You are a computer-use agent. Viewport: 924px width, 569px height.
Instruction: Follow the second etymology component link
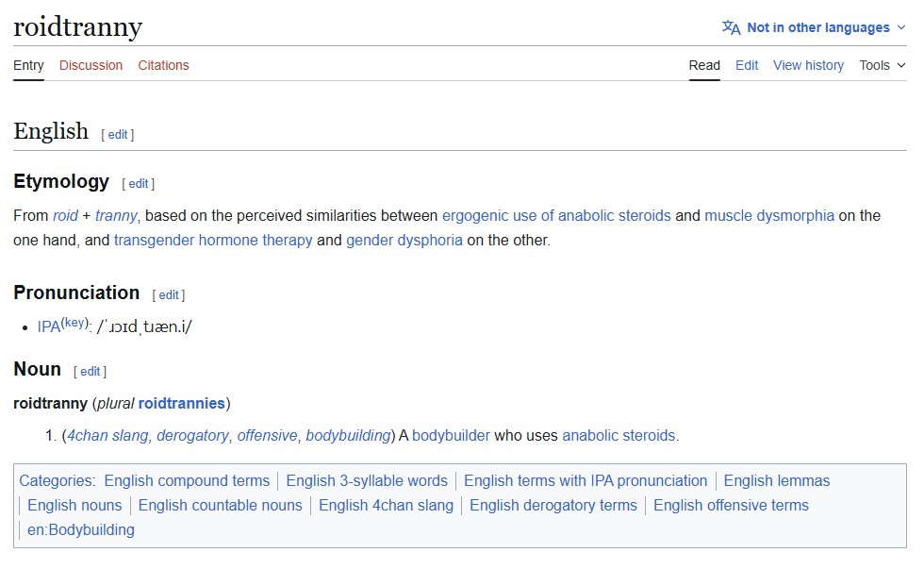[x=115, y=216]
